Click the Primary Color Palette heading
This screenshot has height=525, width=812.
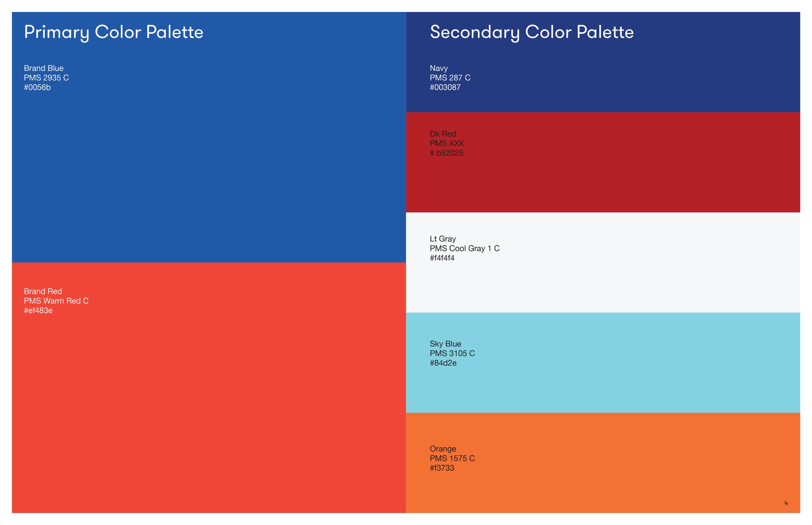[x=114, y=33]
